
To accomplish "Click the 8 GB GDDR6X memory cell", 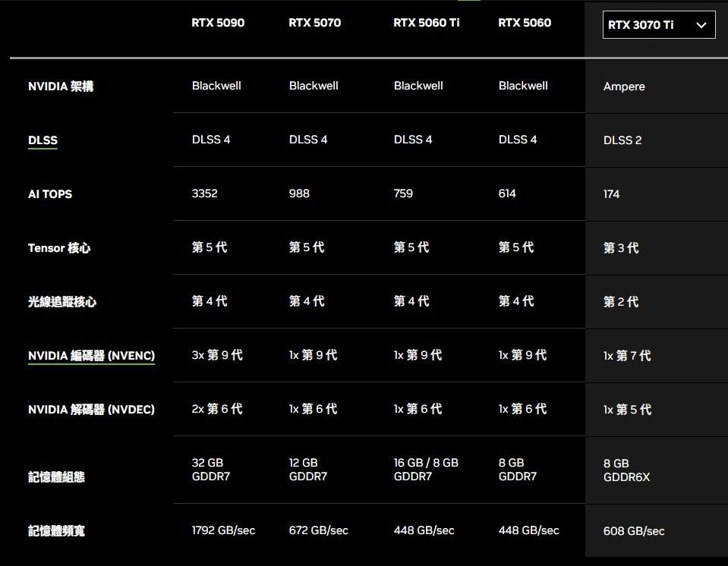I will coord(627,470).
